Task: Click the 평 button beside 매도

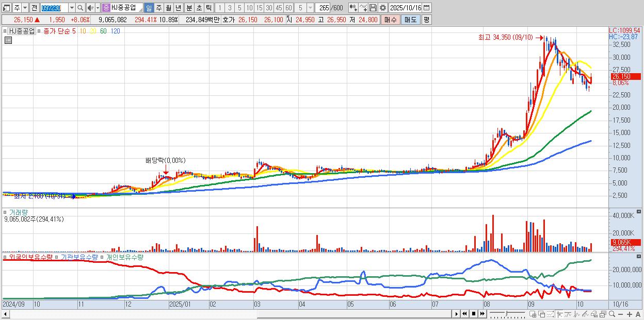Action: [426, 20]
